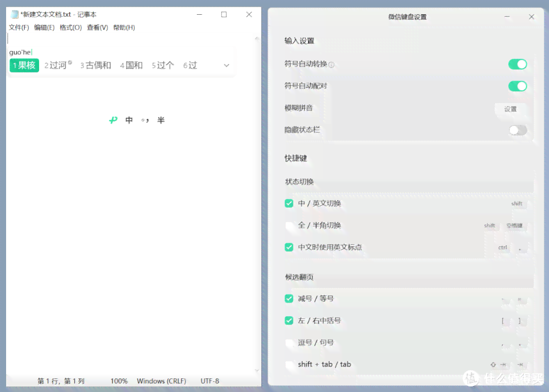Select candidate 2 过河
The image size is (549, 392).
[x=58, y=66]
